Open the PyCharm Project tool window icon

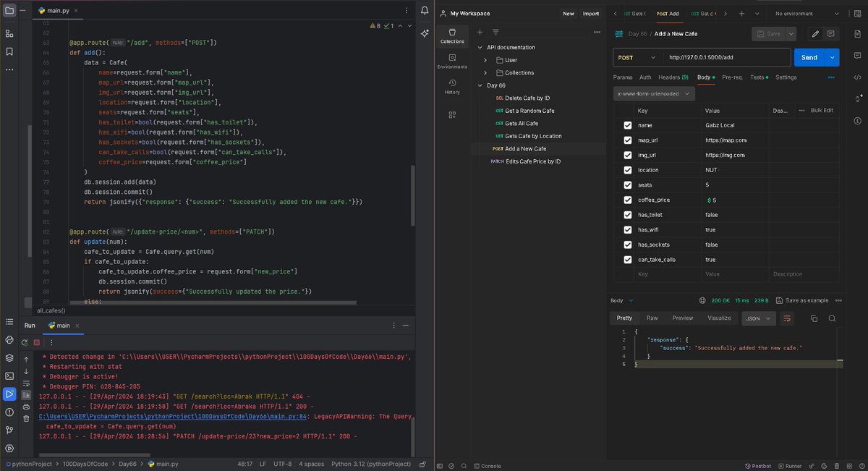point(9,11)
